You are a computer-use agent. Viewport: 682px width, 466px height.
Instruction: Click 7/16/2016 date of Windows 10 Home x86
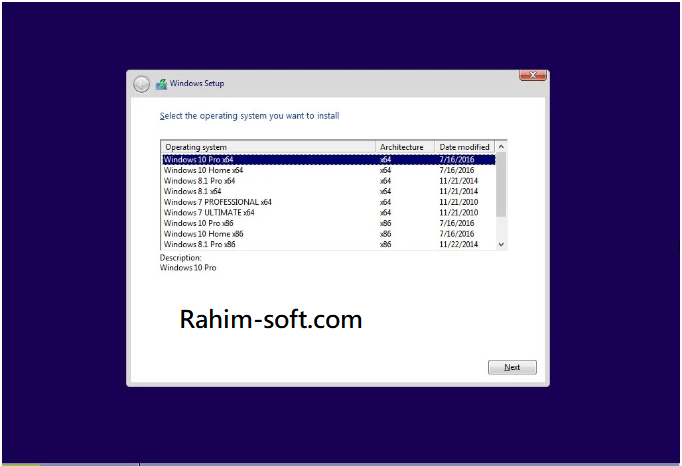[x=457, y=234]
